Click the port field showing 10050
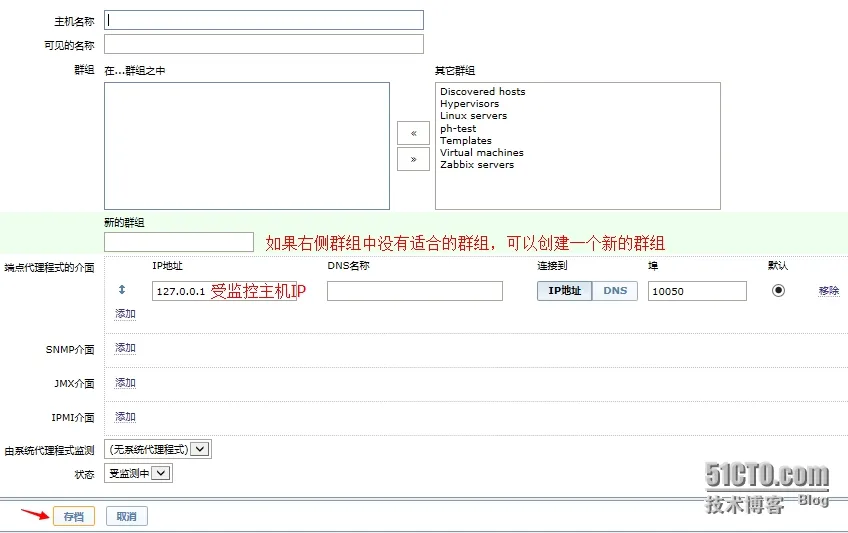 [x=697, y=291]
